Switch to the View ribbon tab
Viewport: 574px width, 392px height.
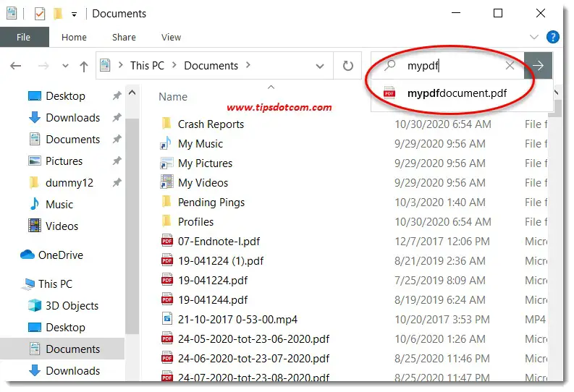click(x=171, y=38)
